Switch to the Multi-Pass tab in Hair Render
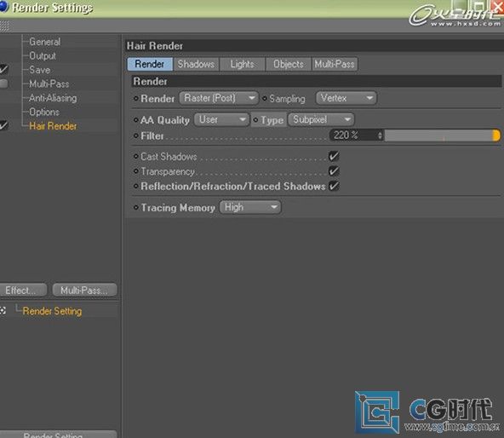Viewport: 504px width, 438px height. click(x=335, y=64)
